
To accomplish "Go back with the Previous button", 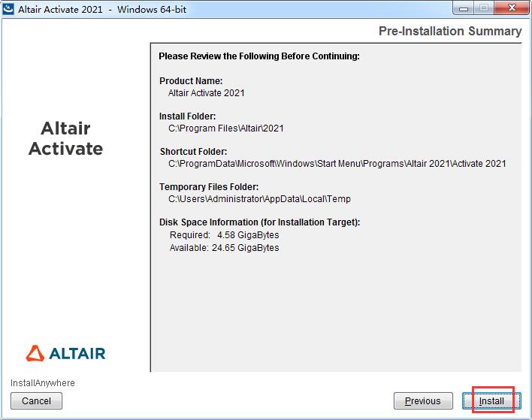I will (x=423, y=401).
